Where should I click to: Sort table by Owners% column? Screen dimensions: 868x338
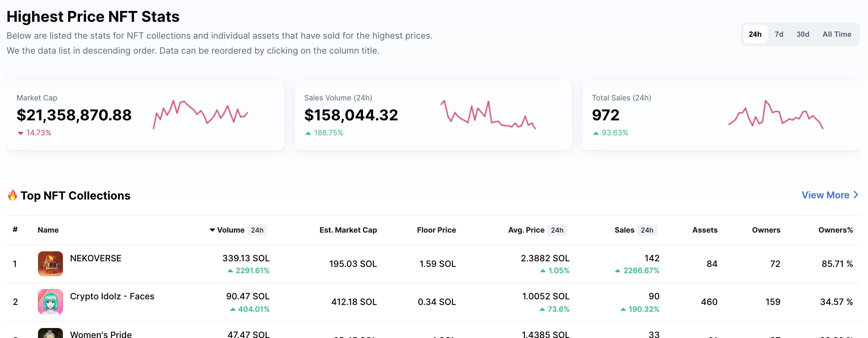(x=835, y=230)
